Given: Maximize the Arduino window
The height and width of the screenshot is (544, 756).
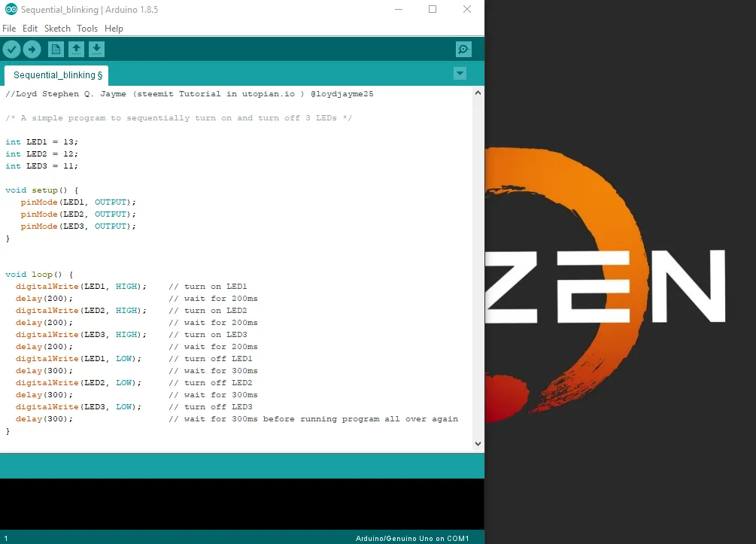Looking at the screenshot, I should pyautogui.click(x=433, y=9).
